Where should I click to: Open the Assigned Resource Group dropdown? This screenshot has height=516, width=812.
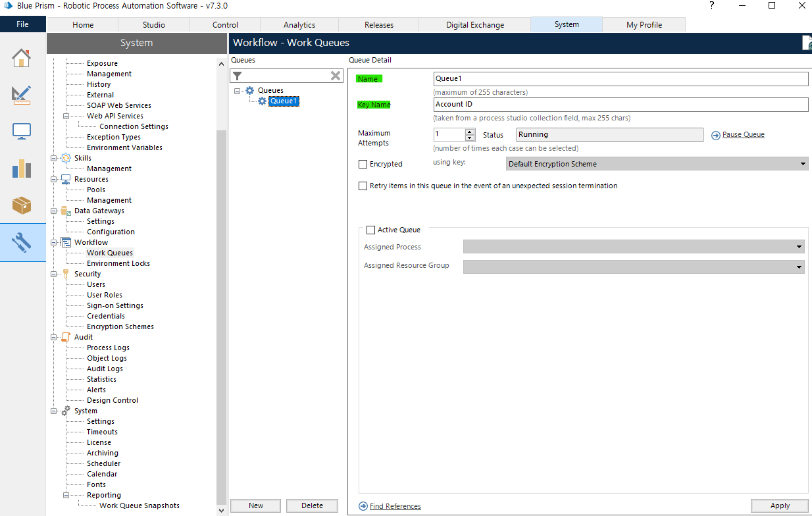[x=799, y=267]
